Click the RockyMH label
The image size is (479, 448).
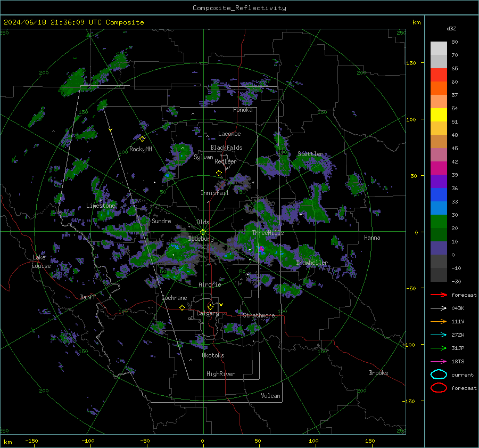pyautogui.click(x=141, y=149)
